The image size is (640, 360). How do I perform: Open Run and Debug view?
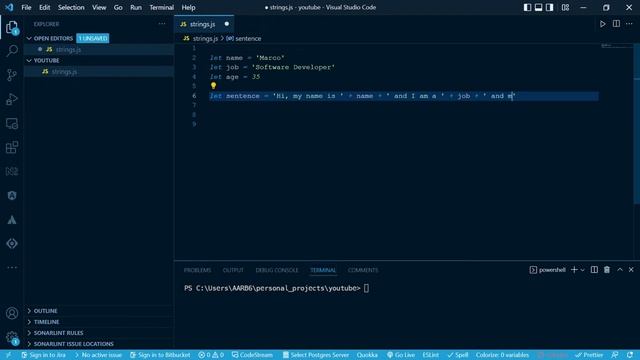click(12, 99)
